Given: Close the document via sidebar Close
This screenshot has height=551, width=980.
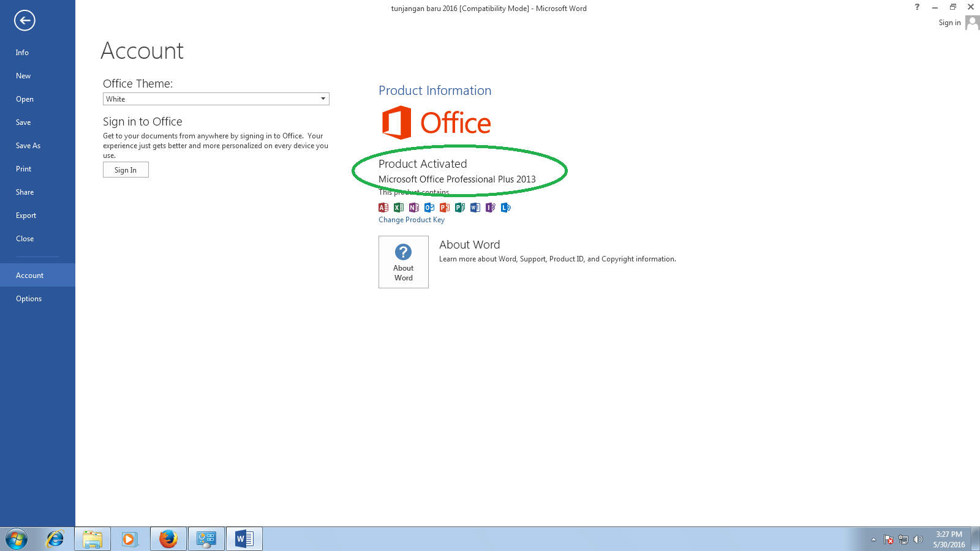Looking at the screenshot, I should (37, 239).
